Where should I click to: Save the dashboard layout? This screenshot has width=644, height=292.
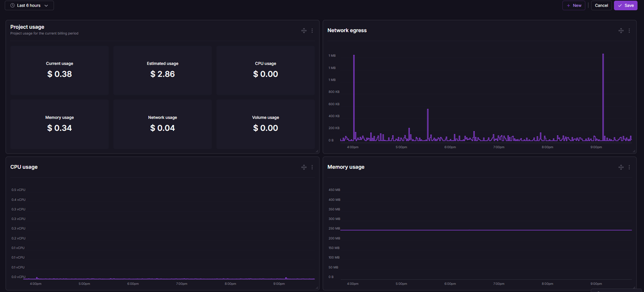click(x=626, y=6)
